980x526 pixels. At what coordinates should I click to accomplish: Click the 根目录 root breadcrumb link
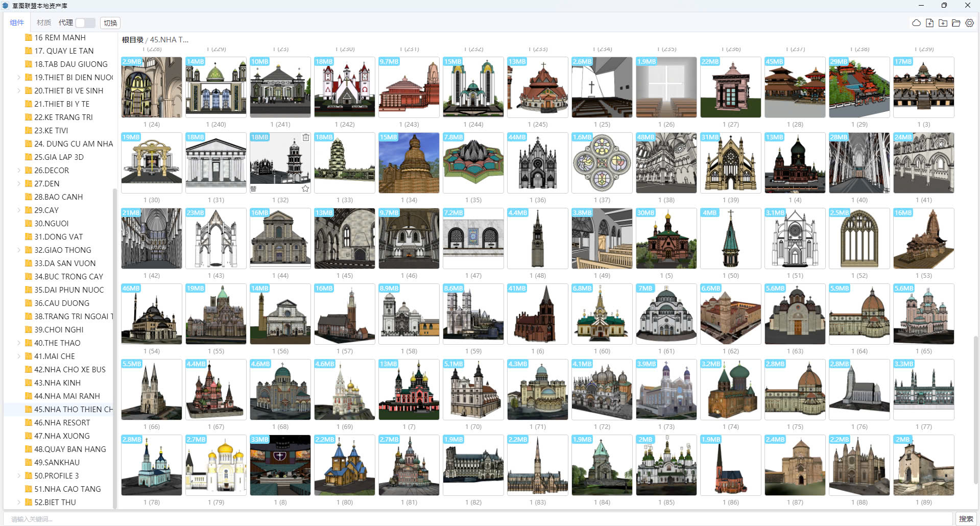tap(132, 40)
